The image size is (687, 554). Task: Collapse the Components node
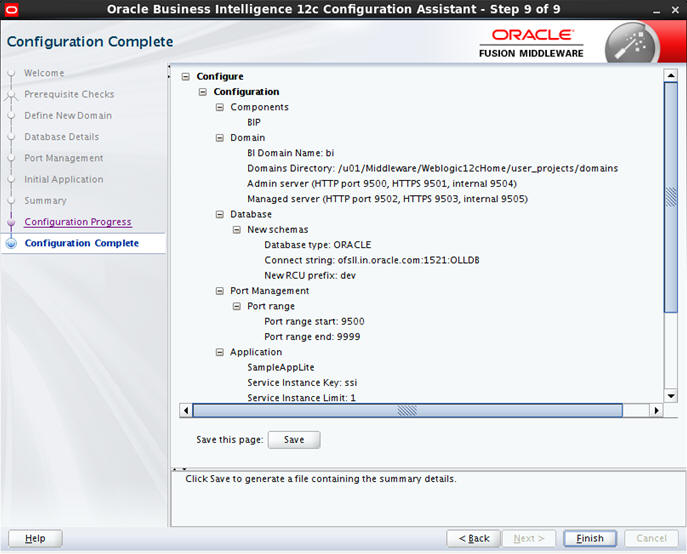(220, 107)
